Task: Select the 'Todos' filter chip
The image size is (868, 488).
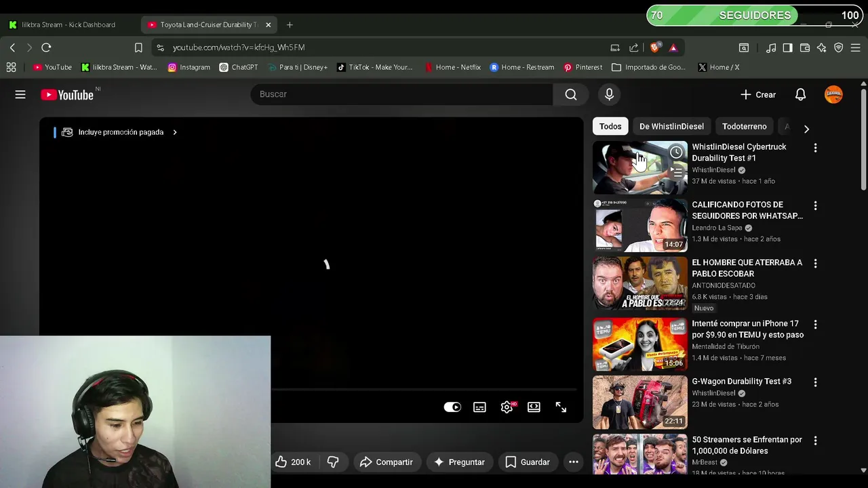Action: [610, 126]
